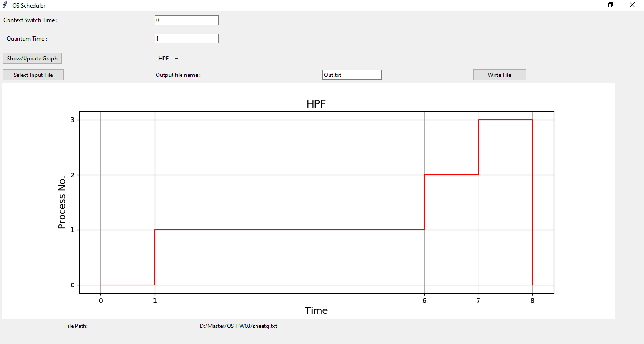Click the HPF chart title
The width and height of the screenshot is (644, 344).
click(x=316, y=104)
